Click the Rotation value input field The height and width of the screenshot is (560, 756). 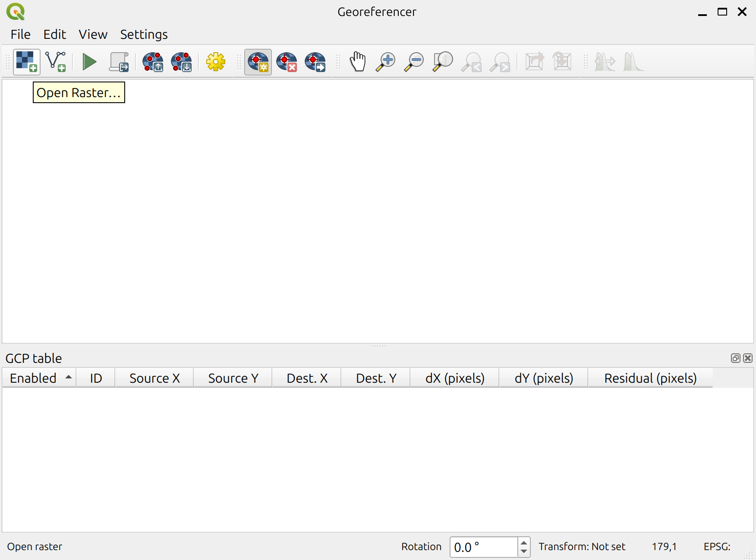pyautogui.click(x=483, y=547)
